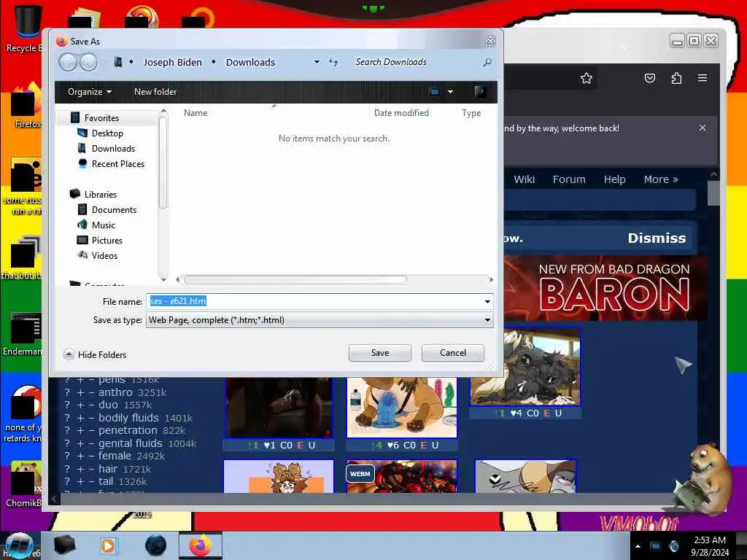The image size is (747, 560).
Task: Click the forward navigation arrow in Save As
Action: tap(88, 62)
